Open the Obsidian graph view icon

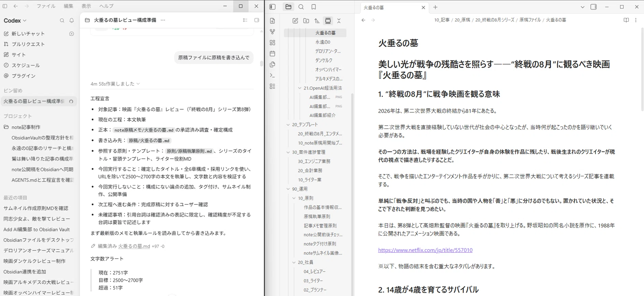(272, 32)
